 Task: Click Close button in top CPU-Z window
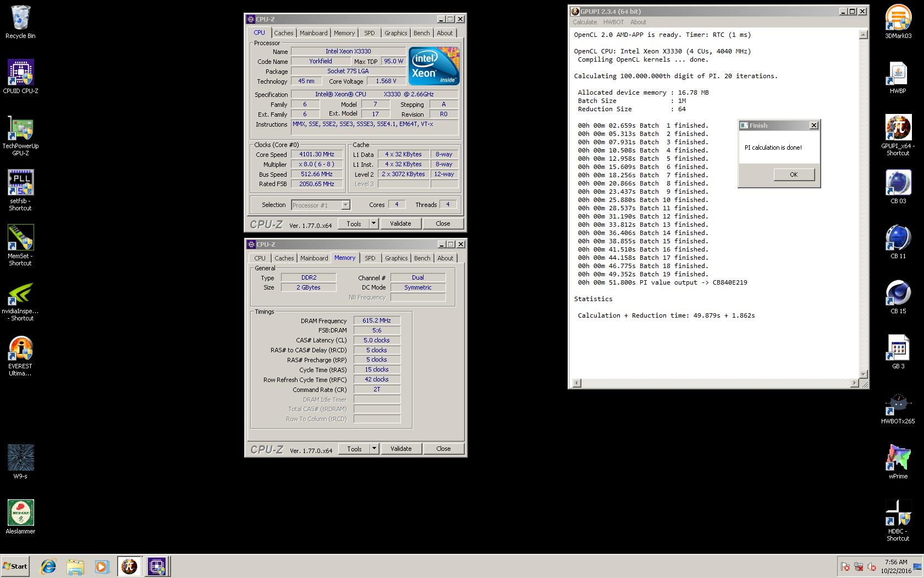(443, 223)
